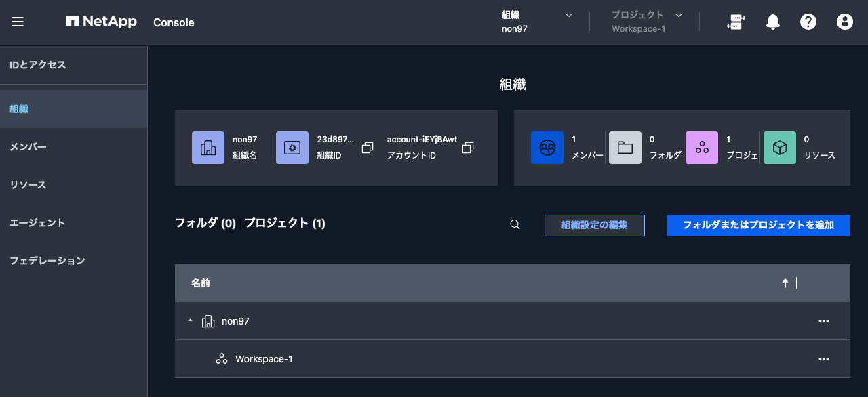Click the building icon beside non97 row
The image size is (868, 397).
pos(208,321)
